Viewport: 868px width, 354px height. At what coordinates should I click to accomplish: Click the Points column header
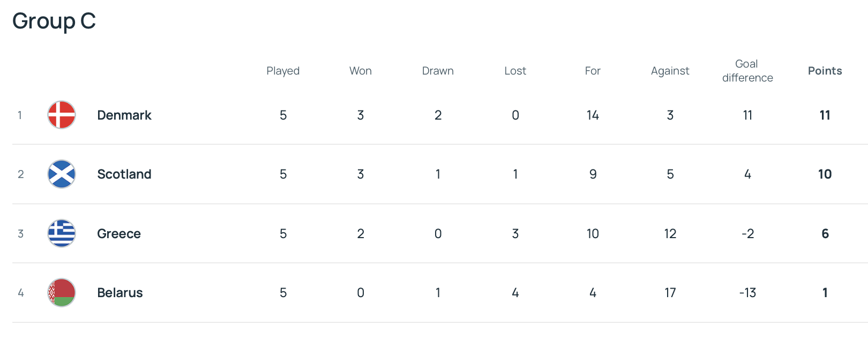[825, 71]
